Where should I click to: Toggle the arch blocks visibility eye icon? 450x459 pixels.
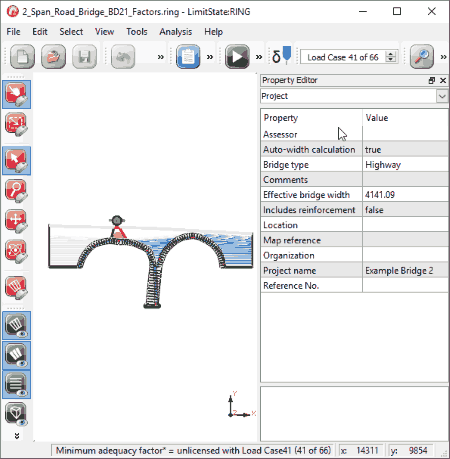(x=16, y=326)
